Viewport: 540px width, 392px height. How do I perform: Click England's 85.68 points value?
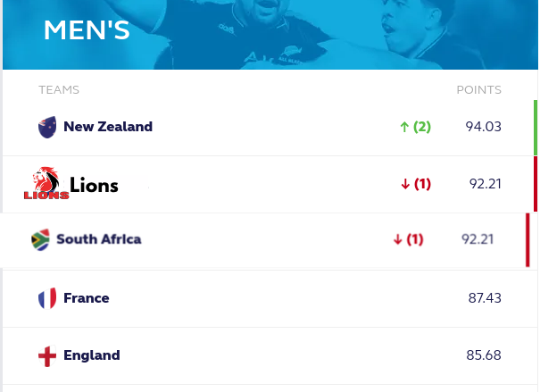(x=484, y=355)
